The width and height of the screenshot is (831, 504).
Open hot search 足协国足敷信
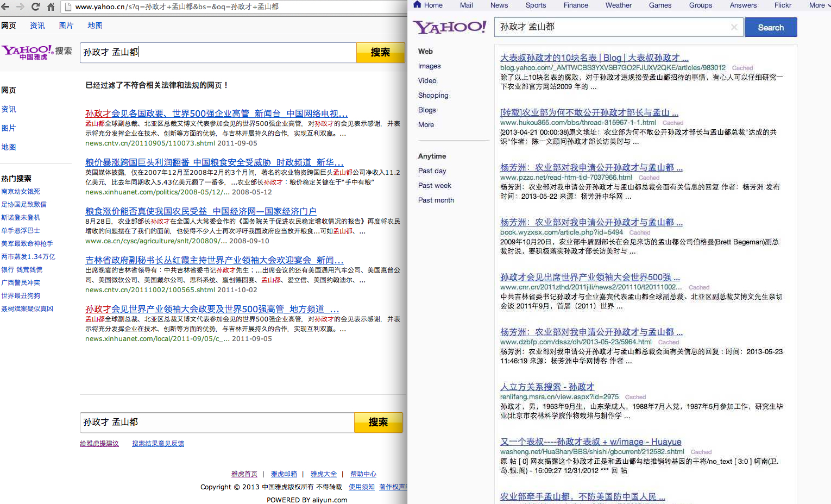(x=24, y=205)
